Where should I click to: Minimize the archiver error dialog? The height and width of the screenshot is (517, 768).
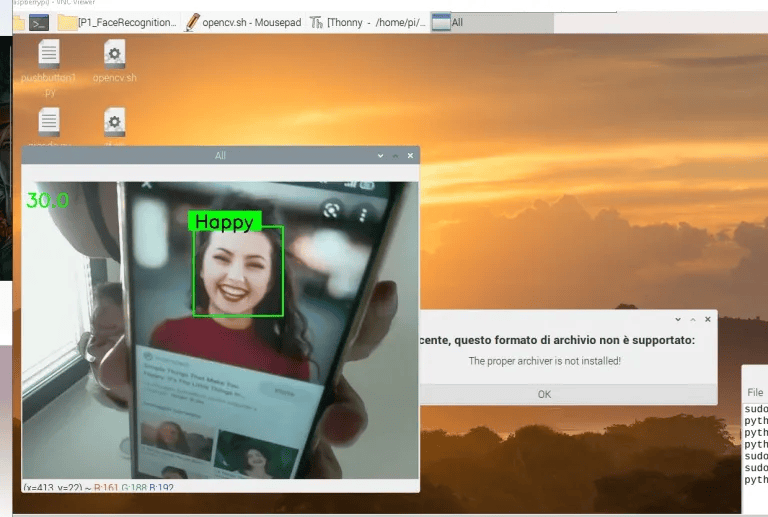[x=678, y=319]
